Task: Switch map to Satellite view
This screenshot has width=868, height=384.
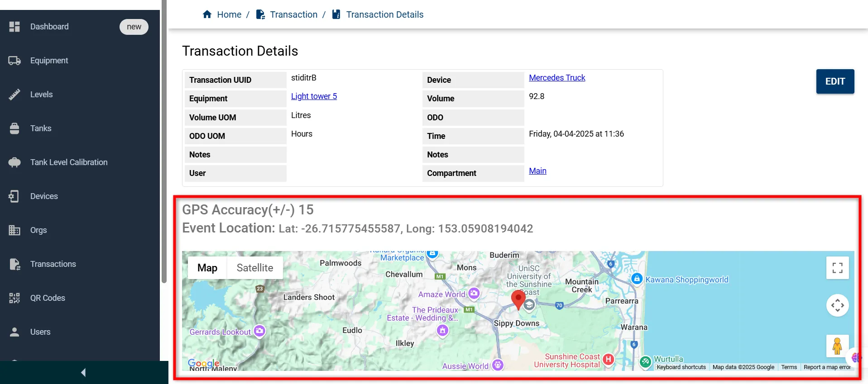Action: pos(255,268)
